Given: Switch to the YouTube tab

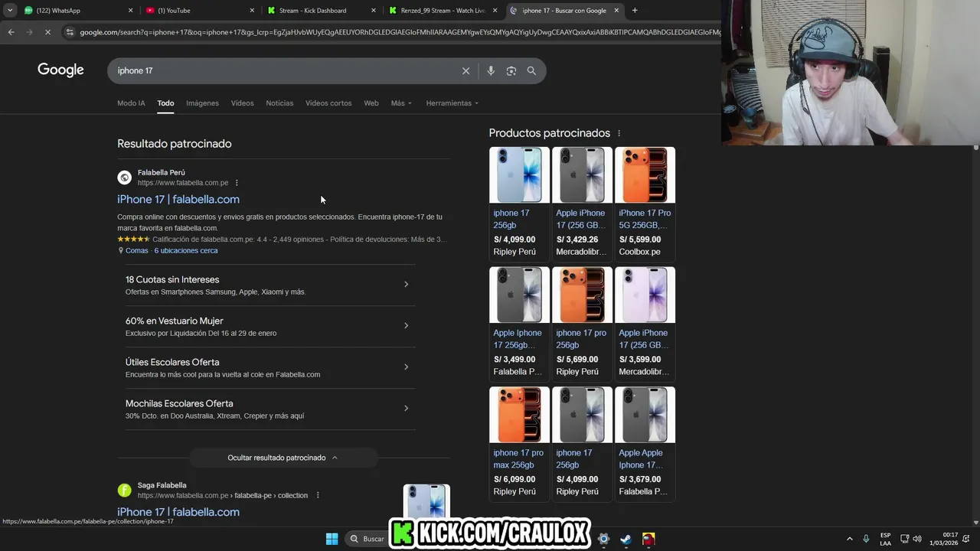Looking at the screenshot, I should coord(201,11).
